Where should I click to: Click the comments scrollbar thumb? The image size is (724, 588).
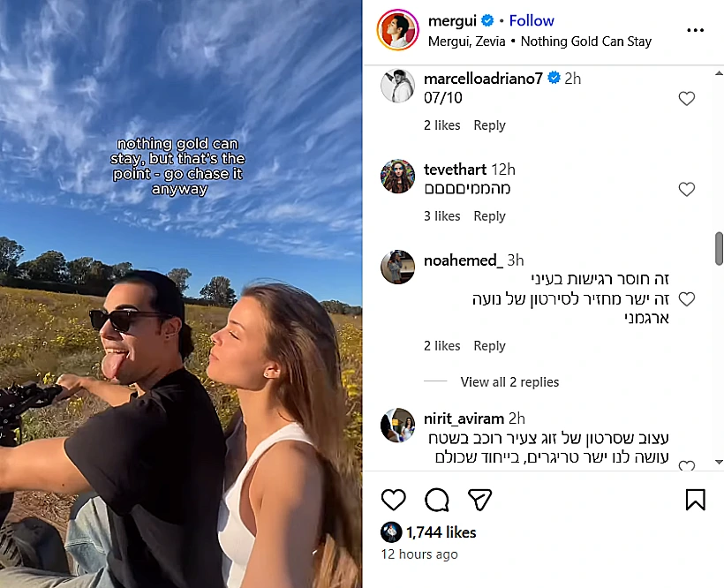[x=719, y=247]
